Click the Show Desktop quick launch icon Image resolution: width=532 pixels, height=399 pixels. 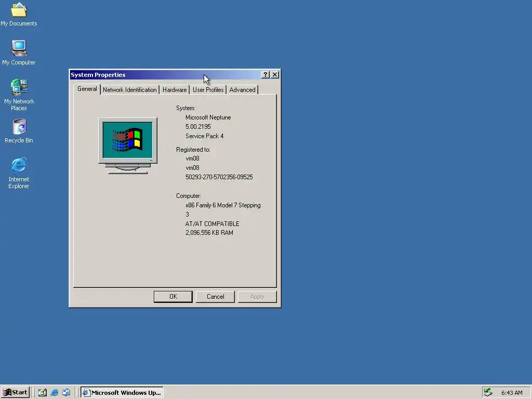point(43,393)
